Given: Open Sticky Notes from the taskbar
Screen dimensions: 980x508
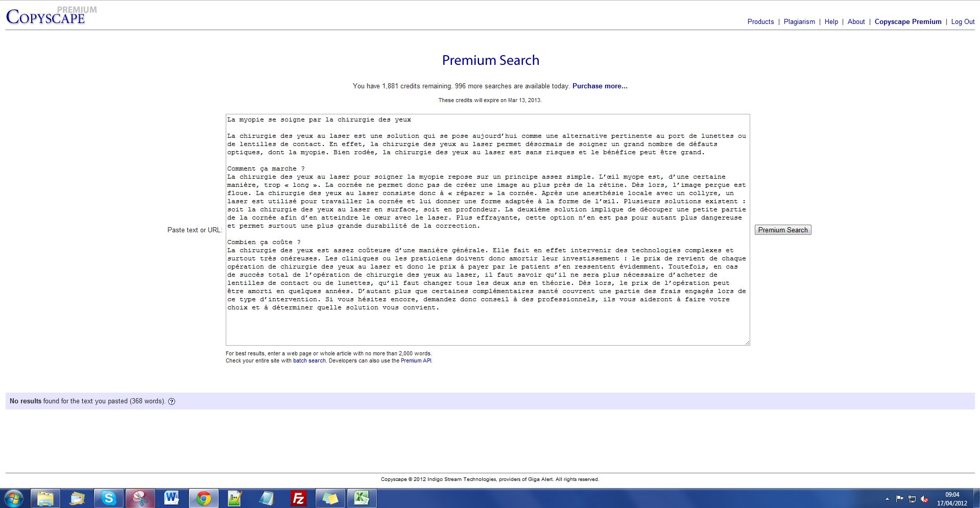Looking at the screenshot, I should coord(330,498).
